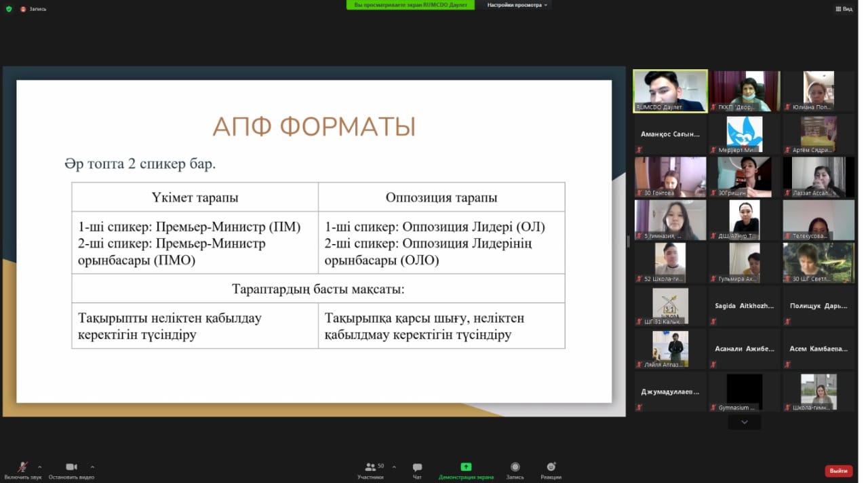Click the green encryption shield icon
The width and height of the screenshot is (868, 483).
tap(9, 9)
